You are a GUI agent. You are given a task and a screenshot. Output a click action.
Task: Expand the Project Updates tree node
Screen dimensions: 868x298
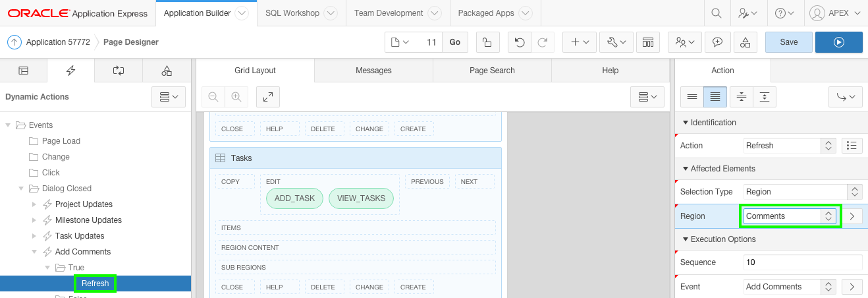[34, 204]
